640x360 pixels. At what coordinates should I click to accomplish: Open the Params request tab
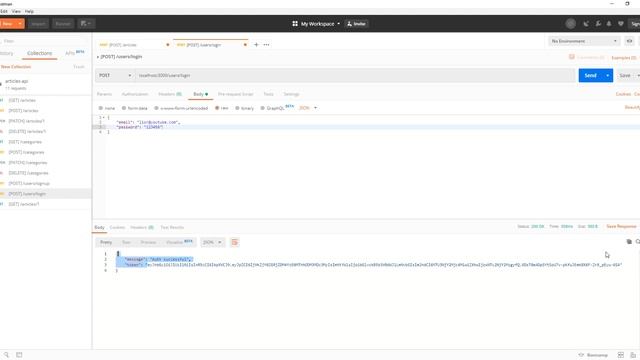coord(104,94)
